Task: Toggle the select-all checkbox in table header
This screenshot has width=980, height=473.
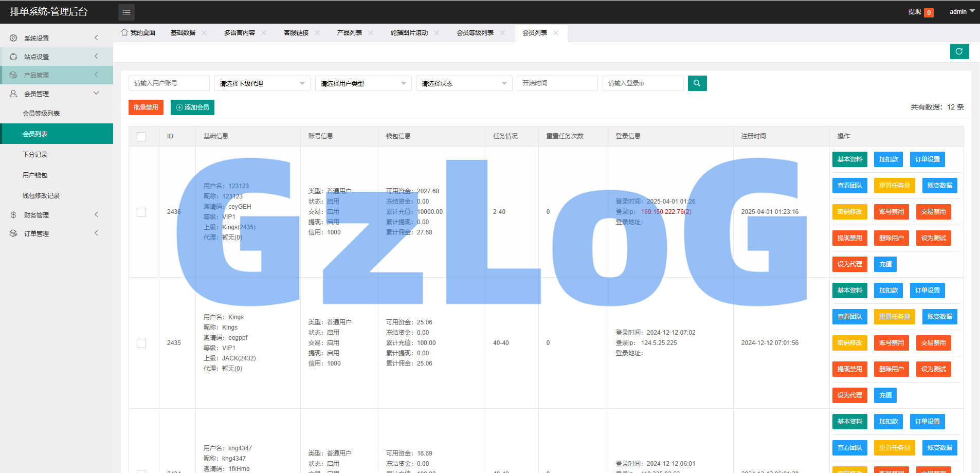Action: [x=141, y=136]
